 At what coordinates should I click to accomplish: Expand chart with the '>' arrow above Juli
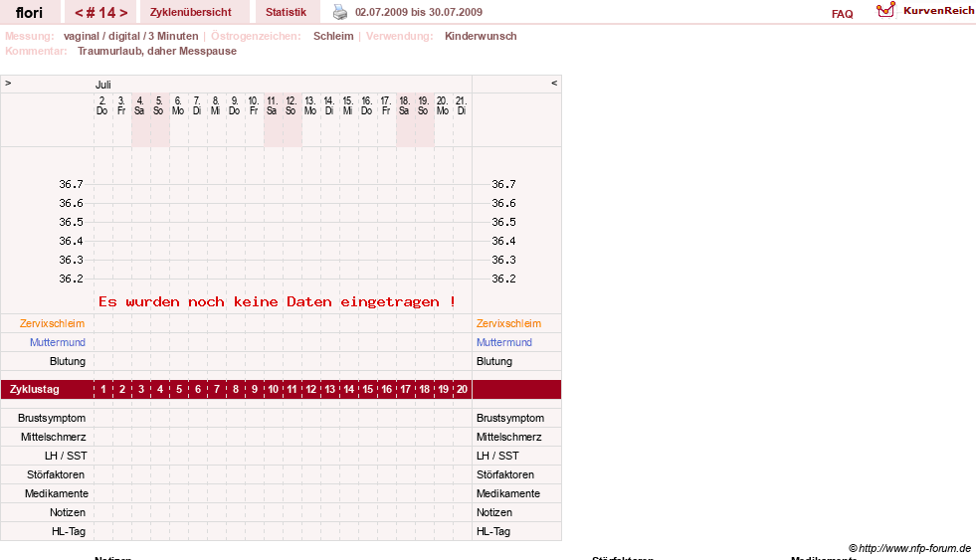click(x=8, y=84)
